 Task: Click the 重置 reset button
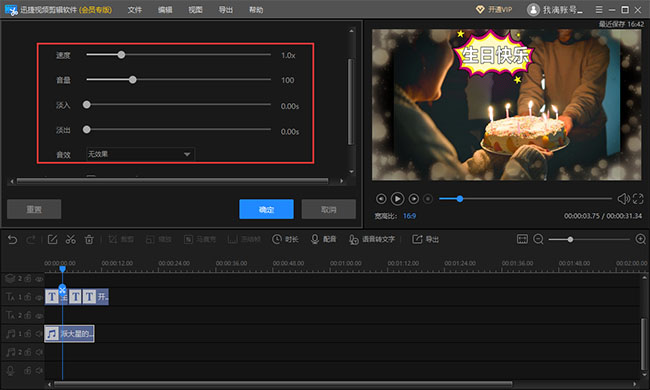pos(34,209)
